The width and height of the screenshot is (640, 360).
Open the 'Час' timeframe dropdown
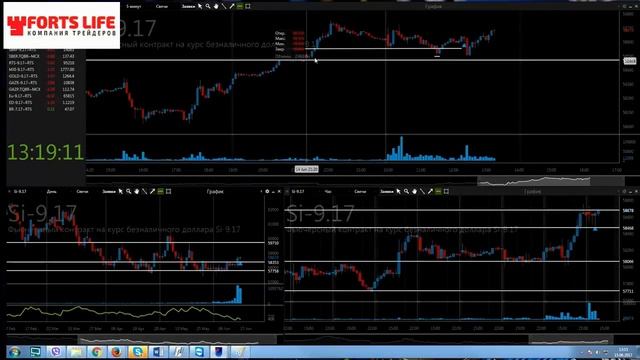pos(328,191)
